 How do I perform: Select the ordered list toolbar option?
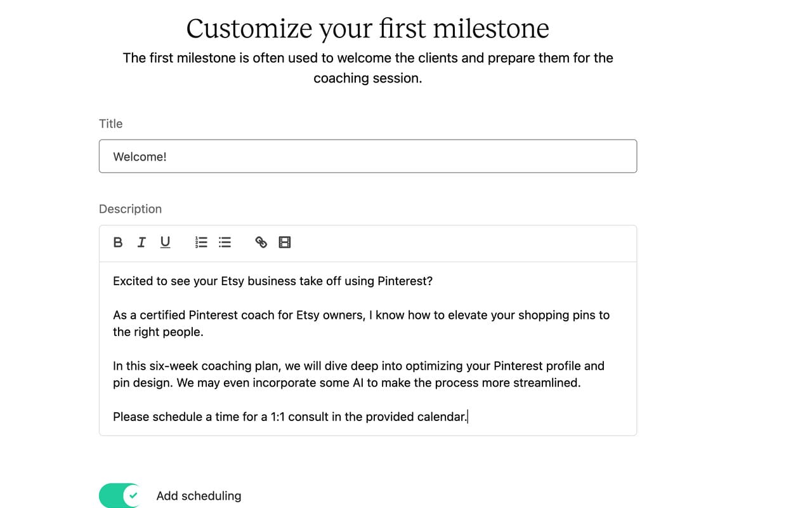(200, 242)
